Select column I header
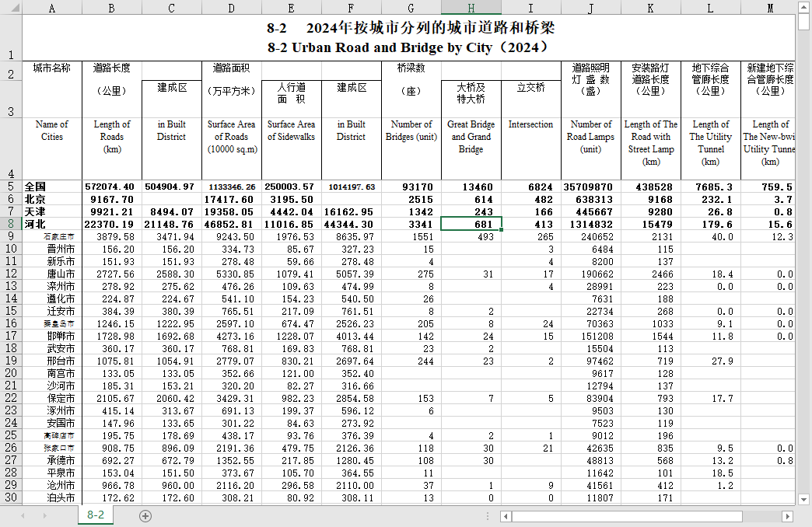Screen dimensions: 812x527 tap(530, 8)
